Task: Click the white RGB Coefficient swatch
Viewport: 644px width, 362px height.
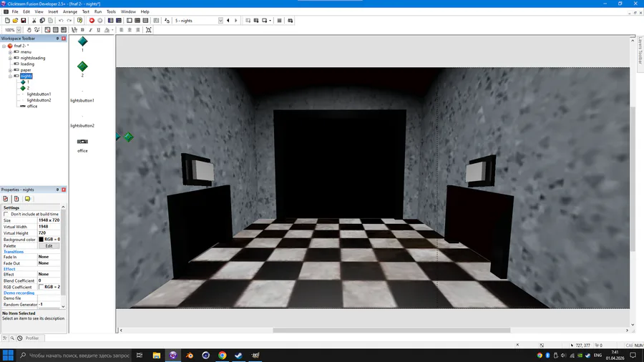Action: (x=41, y=287)
